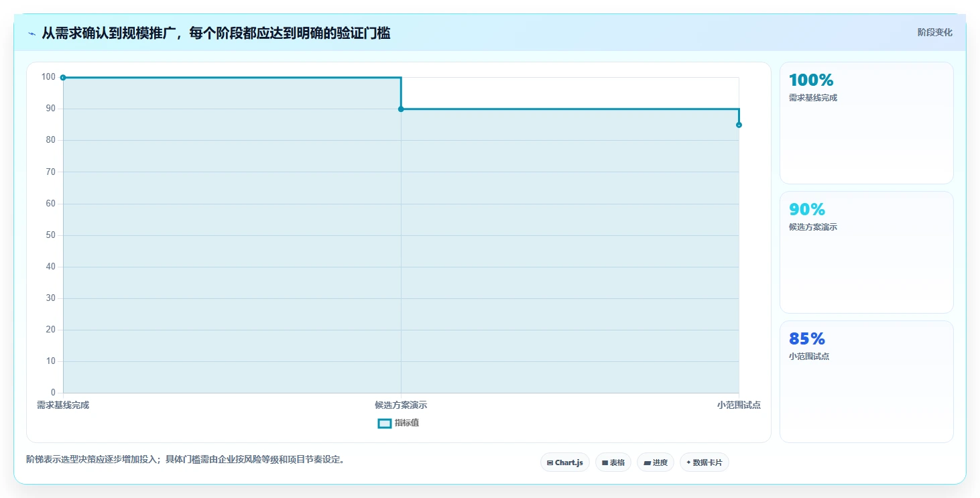The height and width of the screenshot is (498, 980).
Task: Select the 表格 tag
Action: pos(613,462)
